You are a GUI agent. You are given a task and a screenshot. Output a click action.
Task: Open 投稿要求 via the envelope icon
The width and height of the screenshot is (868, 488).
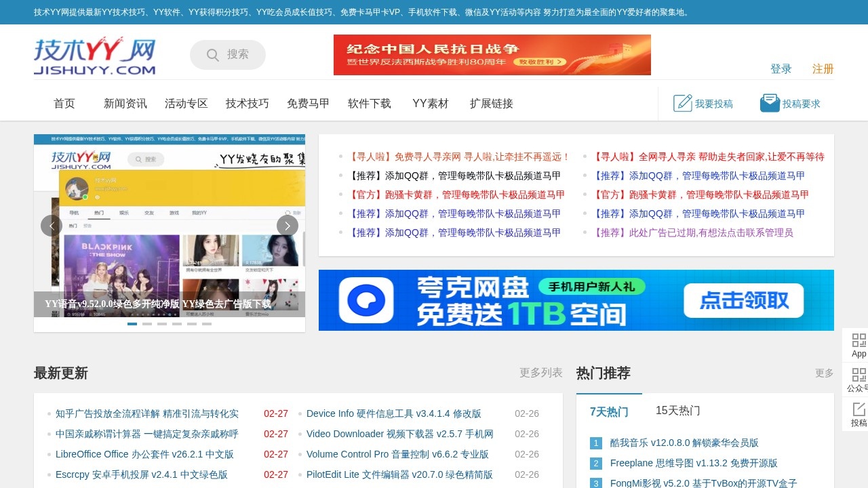point(770,102)
